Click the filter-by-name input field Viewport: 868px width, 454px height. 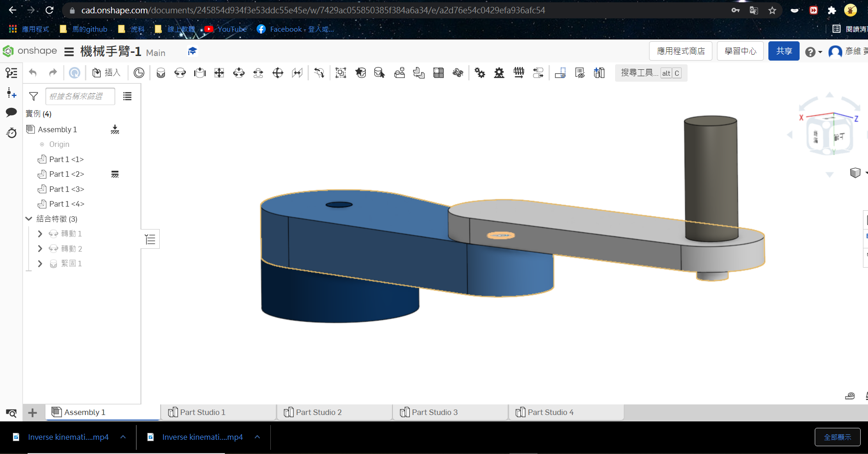coord(80,96)
